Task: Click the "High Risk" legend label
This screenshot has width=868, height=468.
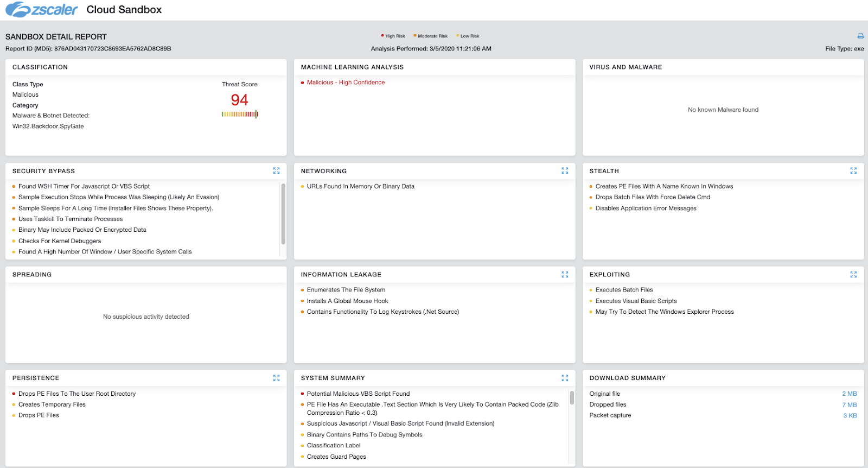Action: 395,36
